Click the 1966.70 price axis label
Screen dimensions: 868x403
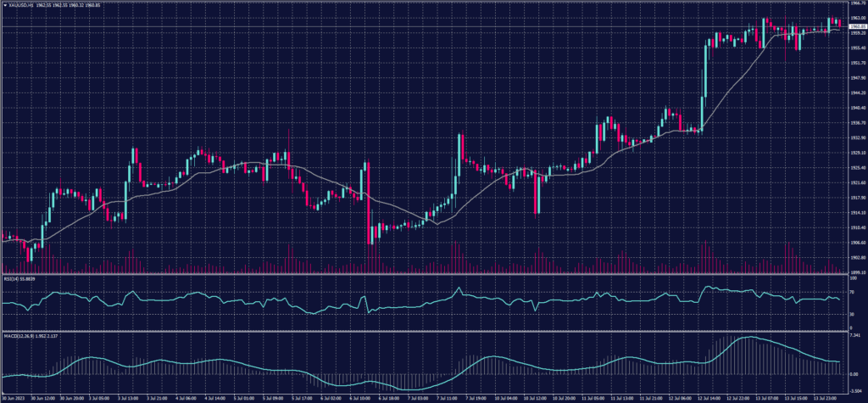(x=855, y=3)
